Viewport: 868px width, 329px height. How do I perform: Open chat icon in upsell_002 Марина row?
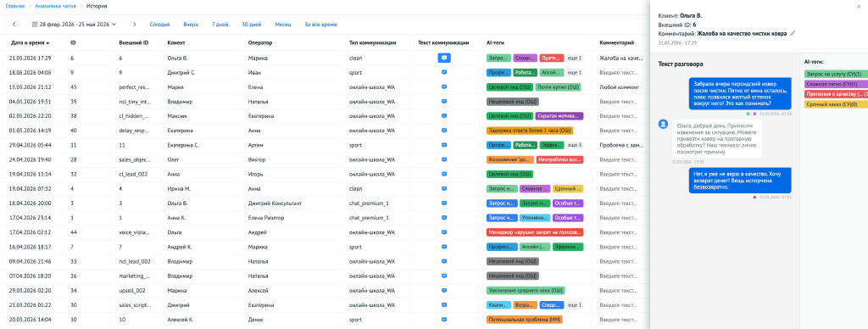point(444,290)
